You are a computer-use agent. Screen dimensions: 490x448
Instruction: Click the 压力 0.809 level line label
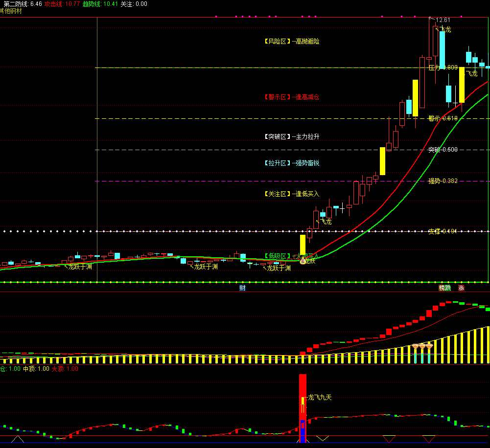(x=443, y=67)
